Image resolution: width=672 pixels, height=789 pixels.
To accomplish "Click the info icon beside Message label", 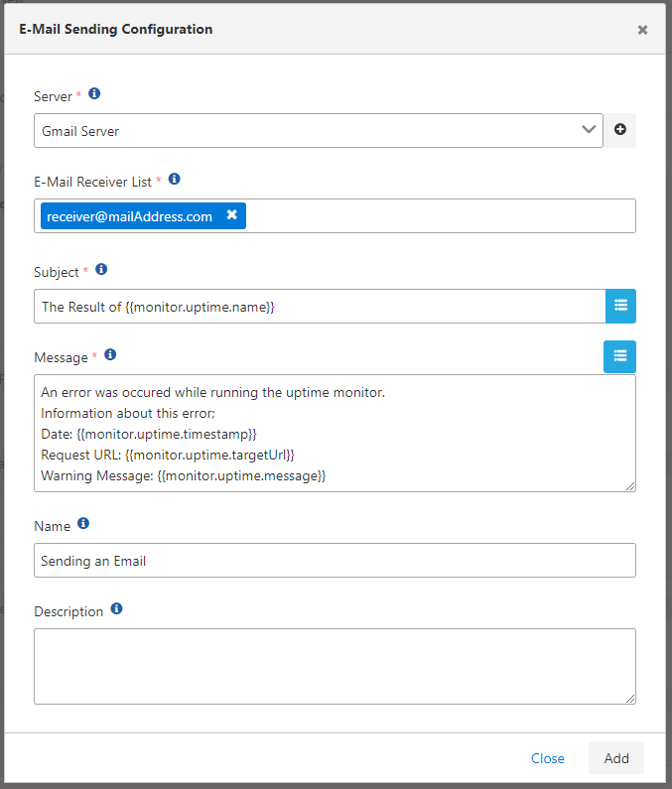I will coord(110,354).
